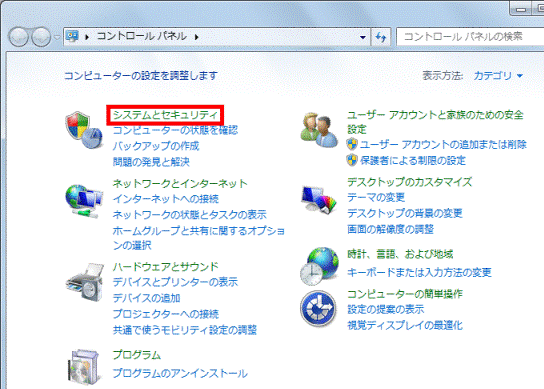Open Network and Internet globe icon

[84, 201]
